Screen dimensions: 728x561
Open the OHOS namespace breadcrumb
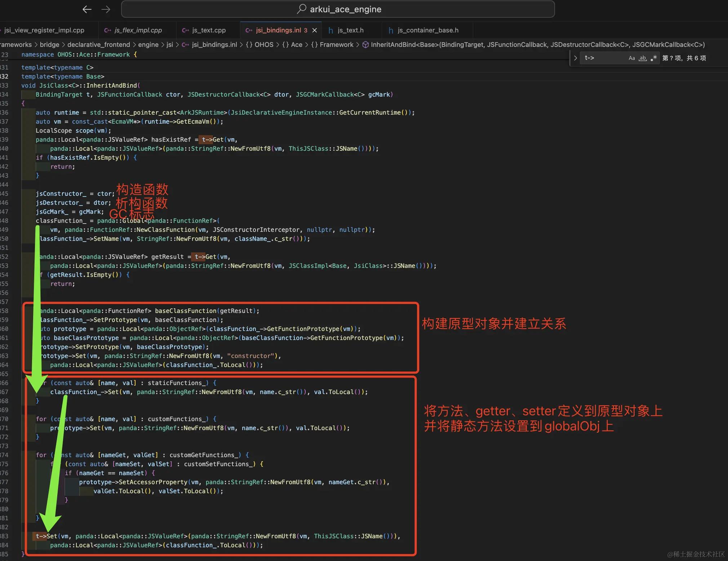point(259,45)
